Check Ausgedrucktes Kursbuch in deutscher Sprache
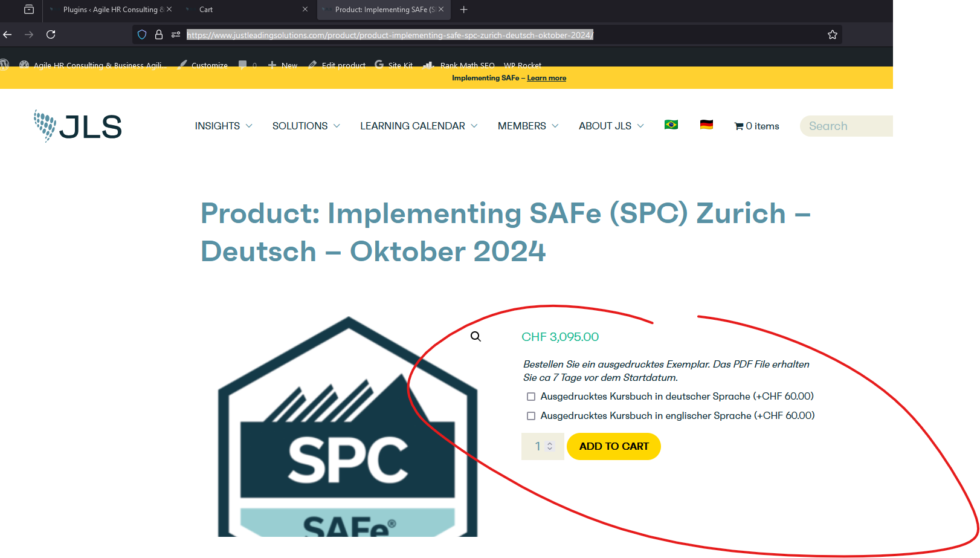This screenshot has height=558, width=980. coord(531,397)
